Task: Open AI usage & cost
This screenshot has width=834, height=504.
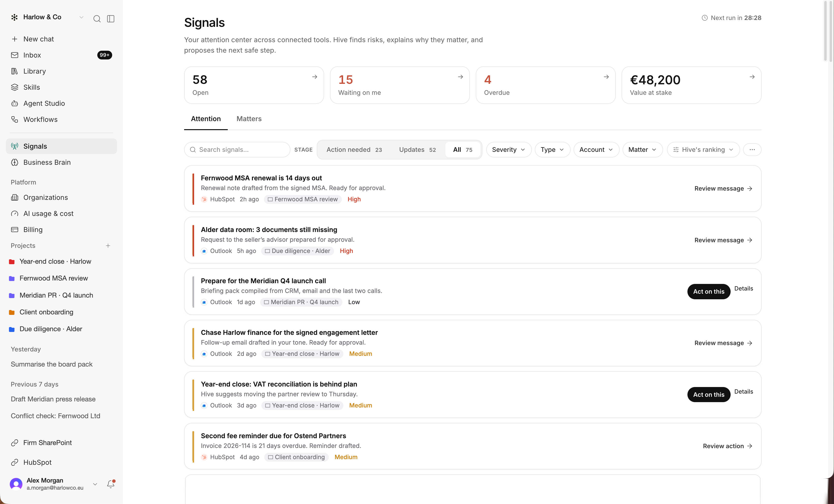Action: click(61, 213)
